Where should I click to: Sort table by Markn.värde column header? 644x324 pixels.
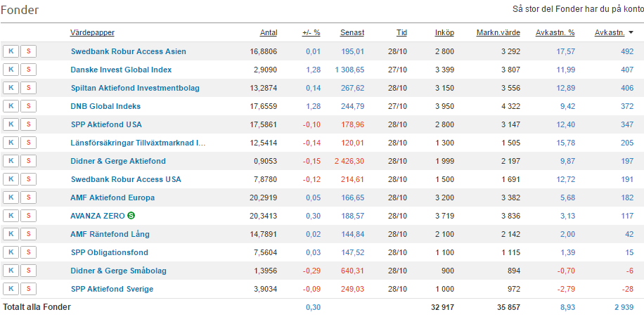tap(497, 32)
